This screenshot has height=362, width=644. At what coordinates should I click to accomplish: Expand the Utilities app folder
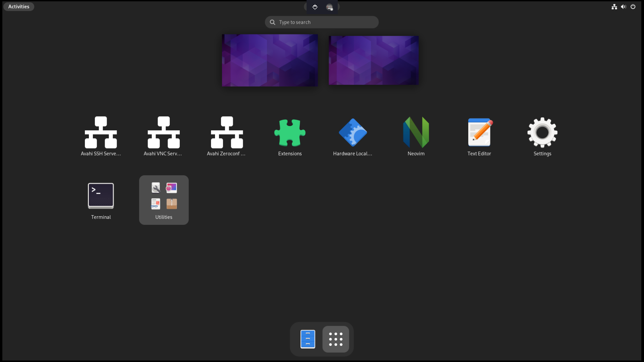[x=164, y=200]
